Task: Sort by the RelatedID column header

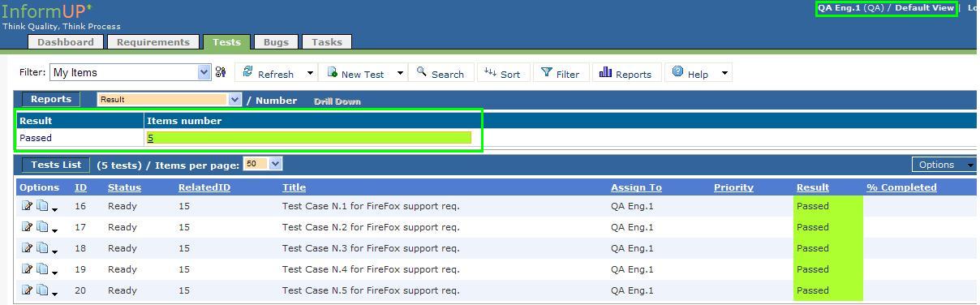Action: (x=204, y=187)
